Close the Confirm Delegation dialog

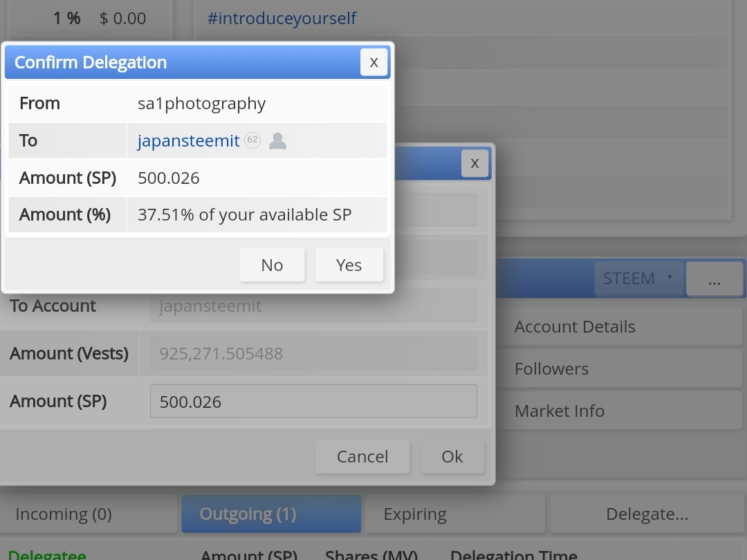[x=373, y=62]
